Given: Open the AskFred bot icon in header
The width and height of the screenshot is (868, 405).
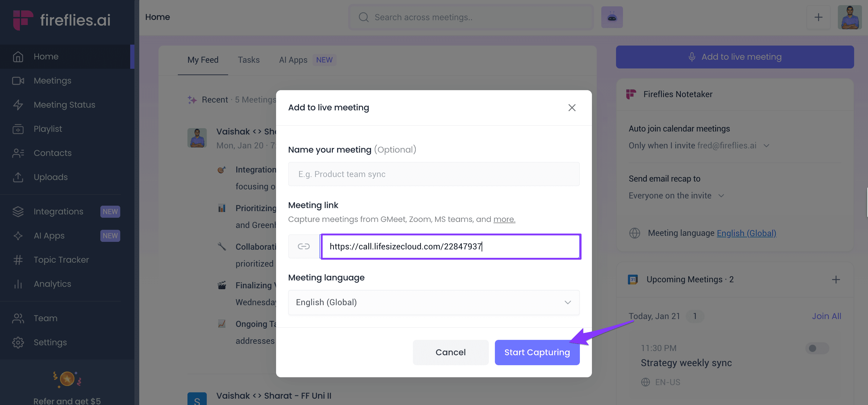Looking at the screenshot, I should click(612, 17).
